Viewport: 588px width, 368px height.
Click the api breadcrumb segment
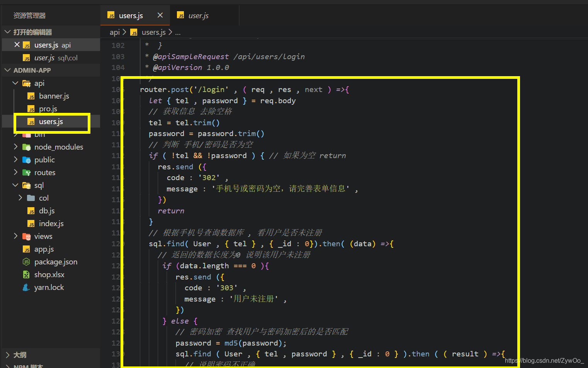pos(114,32)
